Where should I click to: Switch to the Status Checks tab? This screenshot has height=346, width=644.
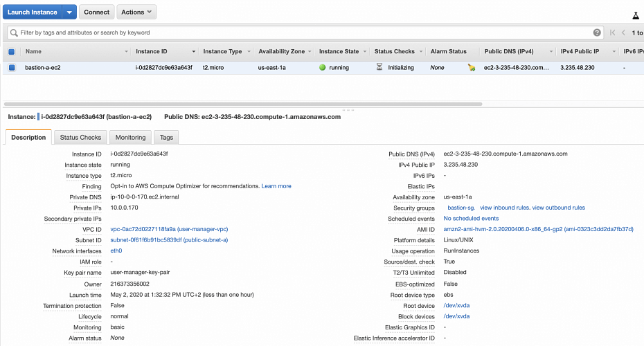(80, 138)
